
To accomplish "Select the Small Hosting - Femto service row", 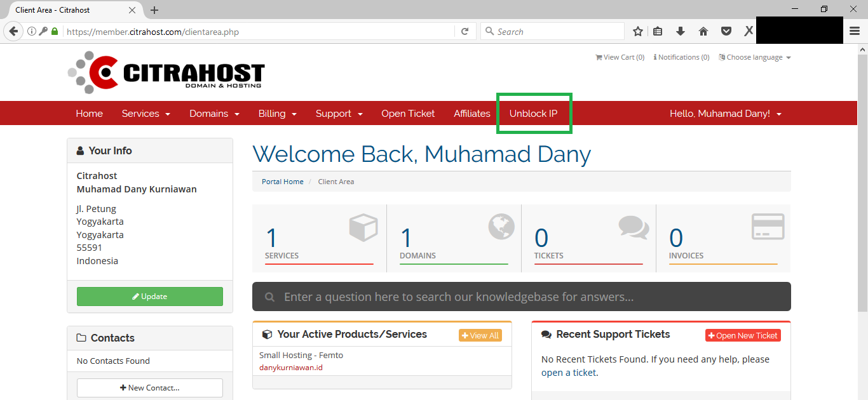I will click(x=382, y=361).
